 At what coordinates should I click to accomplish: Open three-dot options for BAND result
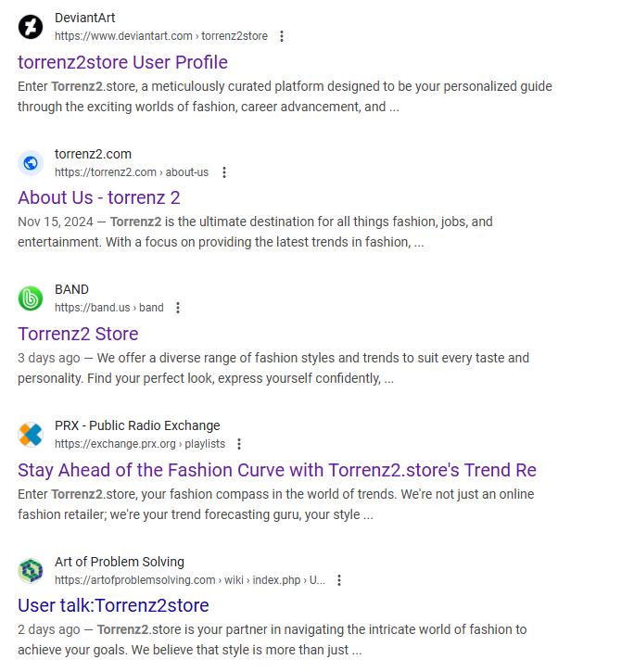tap(178, 308)
